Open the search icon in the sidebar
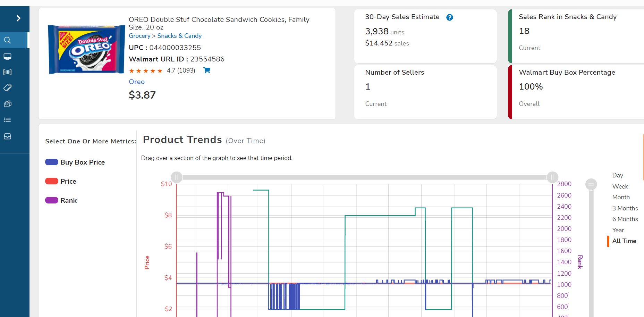This screenshot has width=644, height=317. point(7,40)
